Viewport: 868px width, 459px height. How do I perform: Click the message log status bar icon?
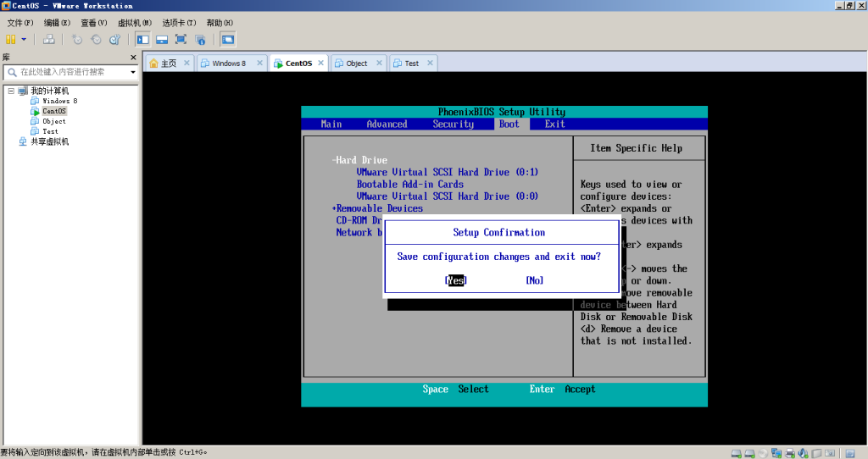(850, 453)
